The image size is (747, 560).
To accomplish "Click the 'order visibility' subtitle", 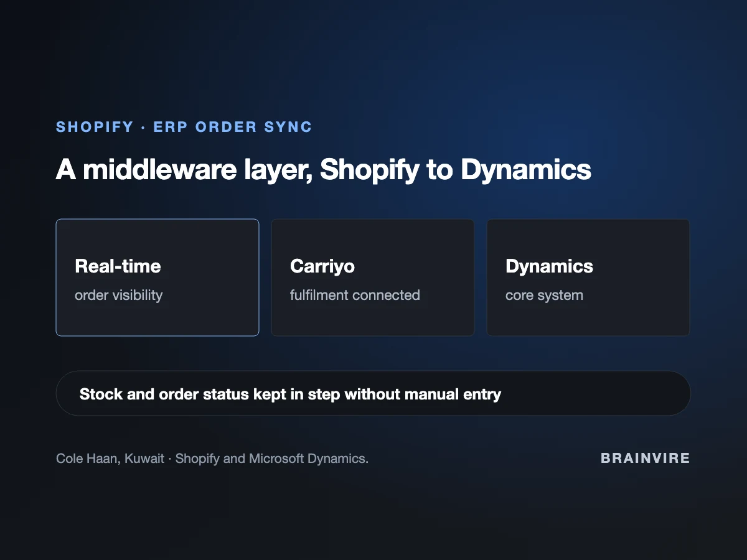I will pos(118,295).
